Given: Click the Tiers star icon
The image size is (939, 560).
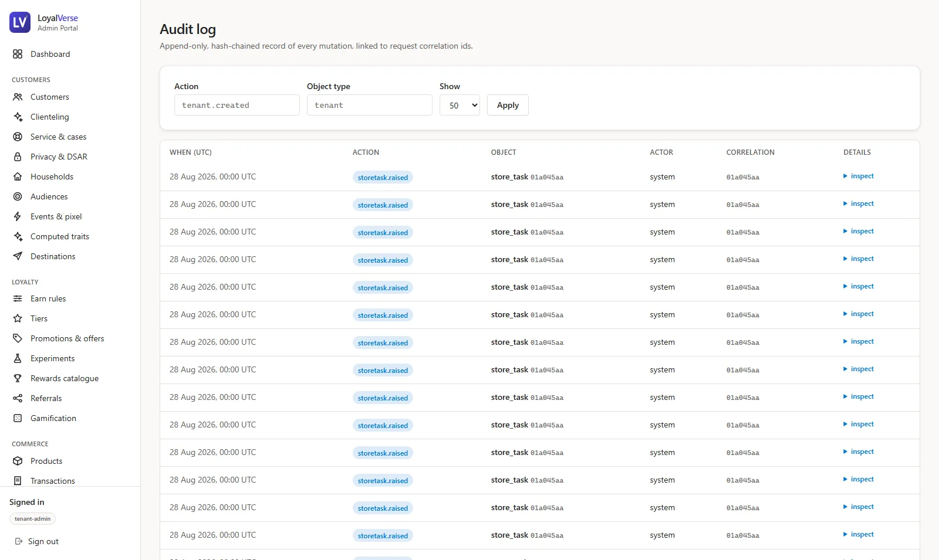Looking at the screenshot, I should tap(18, 318).
